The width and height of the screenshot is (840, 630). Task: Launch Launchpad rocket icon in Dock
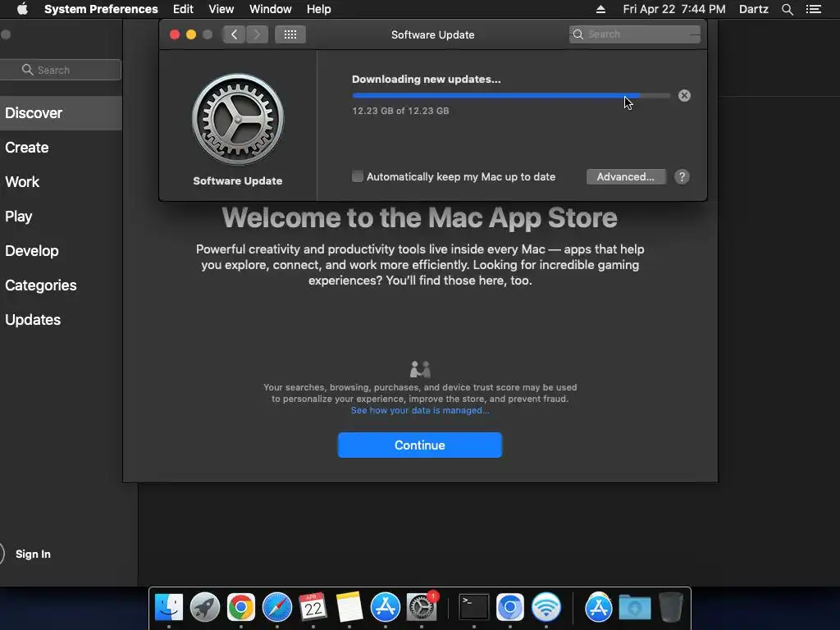[x=204, y=608]
